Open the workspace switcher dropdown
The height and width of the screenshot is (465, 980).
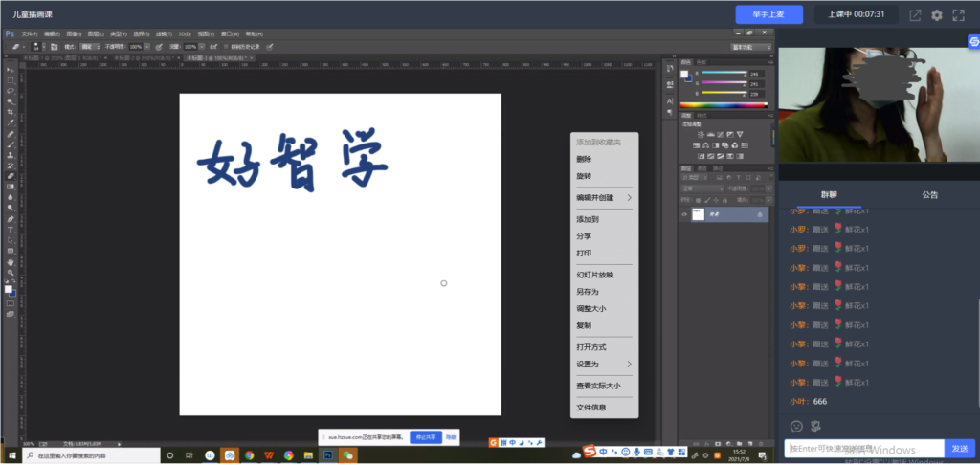click(x=750, y=47)
